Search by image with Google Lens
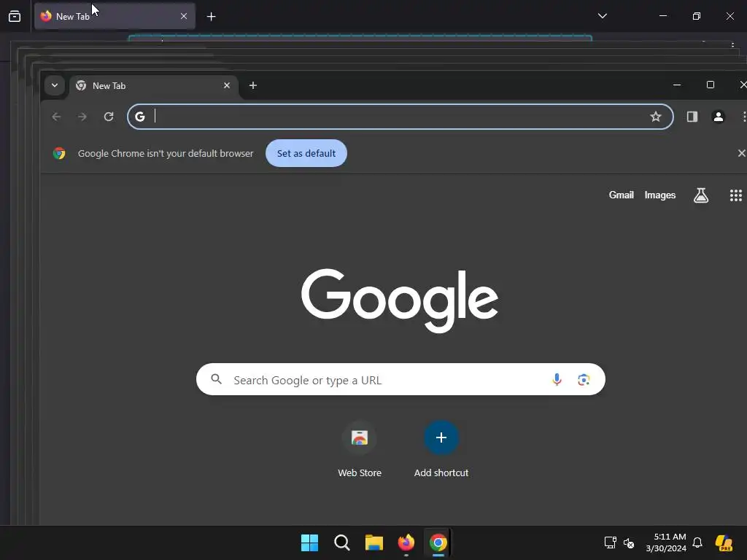 584,379
